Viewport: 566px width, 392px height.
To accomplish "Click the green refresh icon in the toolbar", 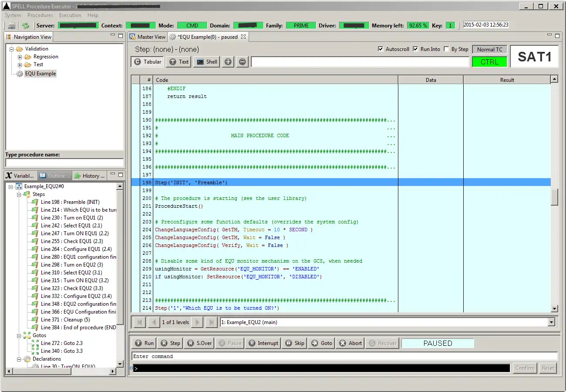I will tap(26, 26).
